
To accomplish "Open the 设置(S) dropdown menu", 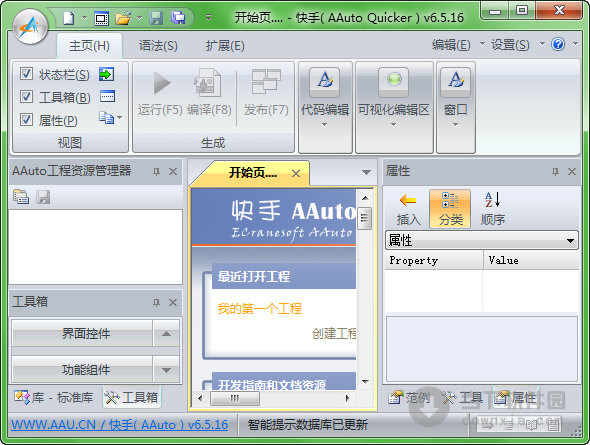I will pos(517,45).
